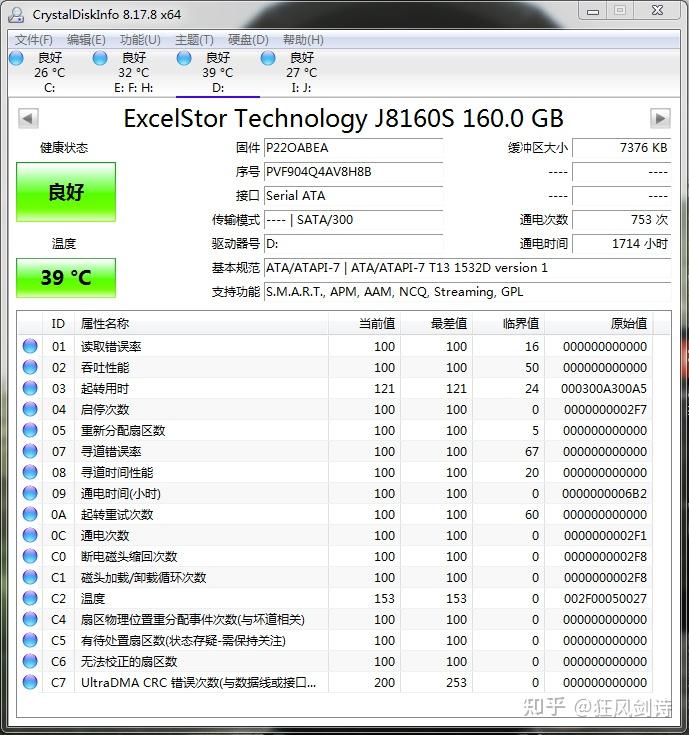Click status orb for attribute 08 寻道时间性能
689x735 pixels.
(x=30, y=472)
